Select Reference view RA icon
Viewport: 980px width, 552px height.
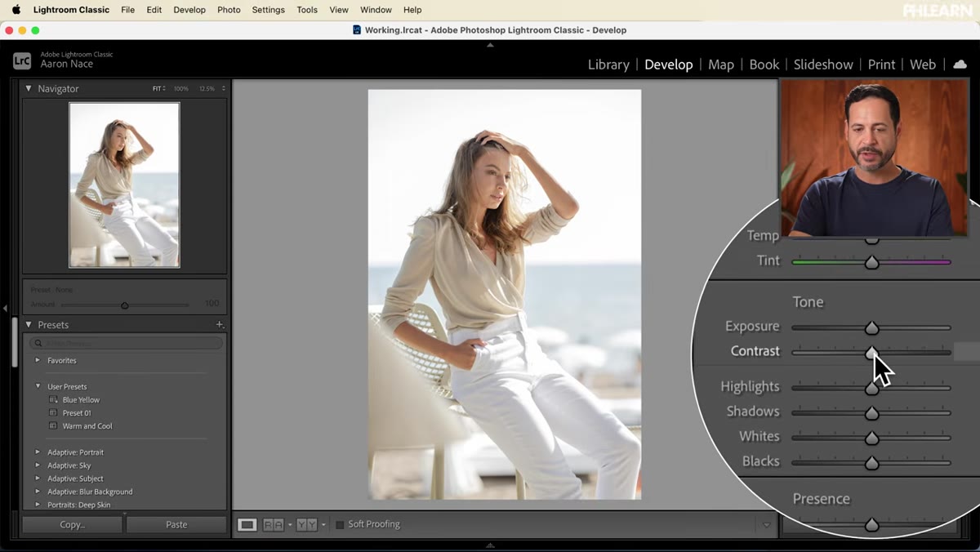coord(274,524)
